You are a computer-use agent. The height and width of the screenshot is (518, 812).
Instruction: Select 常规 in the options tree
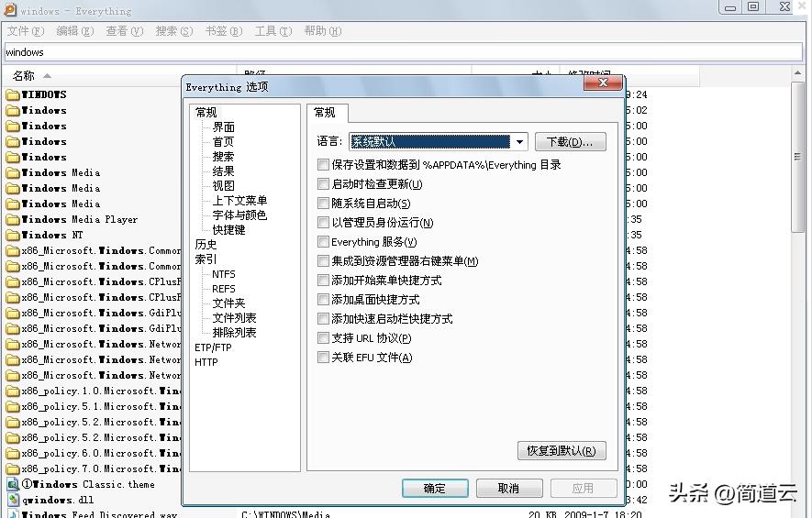206,112
